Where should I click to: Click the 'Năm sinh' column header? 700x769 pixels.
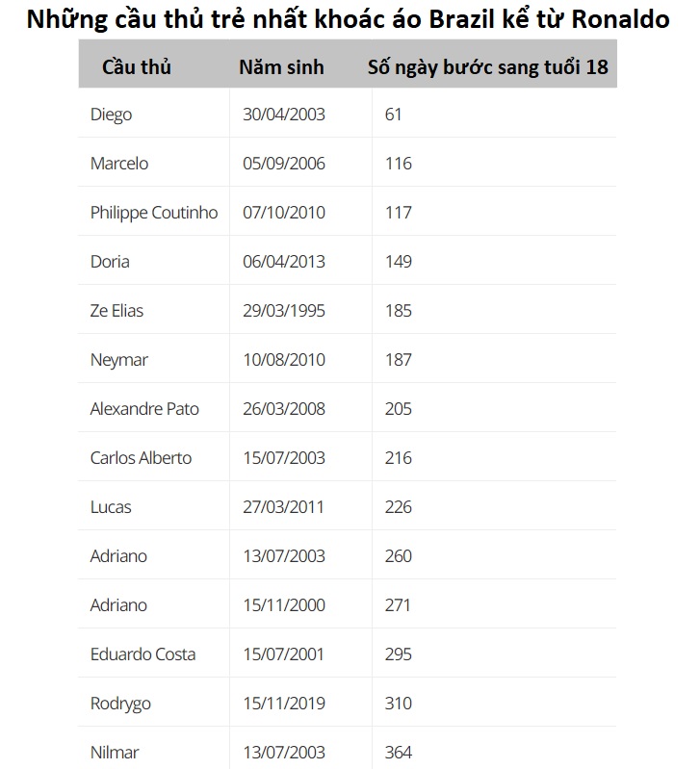281,67
